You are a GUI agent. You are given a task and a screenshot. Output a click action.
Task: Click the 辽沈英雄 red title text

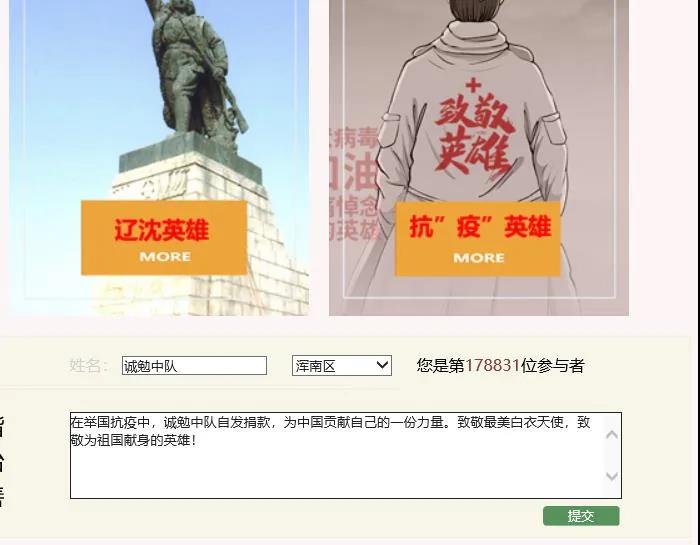(162, 230)
